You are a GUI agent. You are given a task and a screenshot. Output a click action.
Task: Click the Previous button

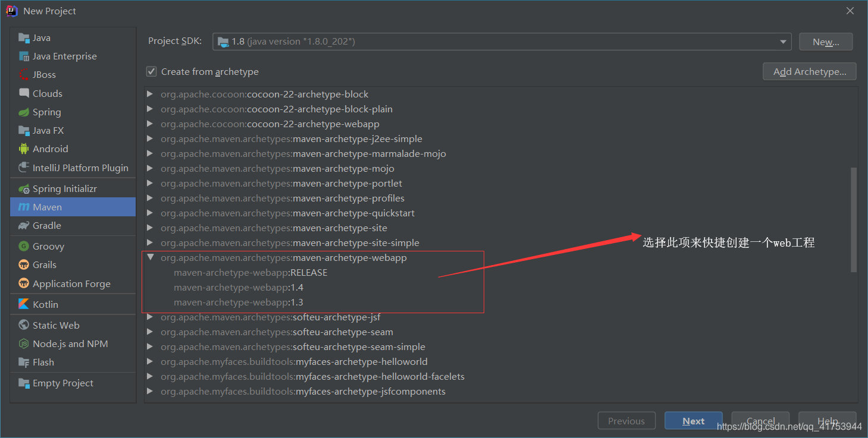pos(626,421)
